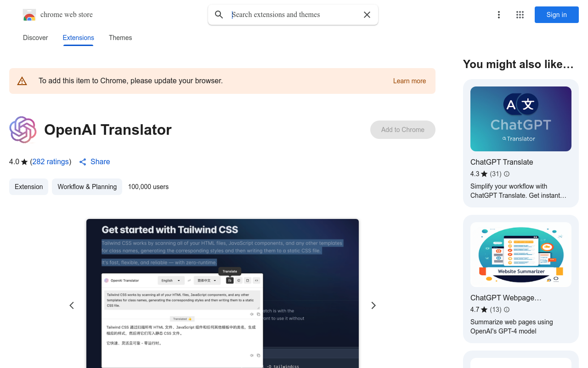Image resolution: width=588 pixels, height=368 pixels.
Task: Clear the search box with X
Action: pos(367,15)
